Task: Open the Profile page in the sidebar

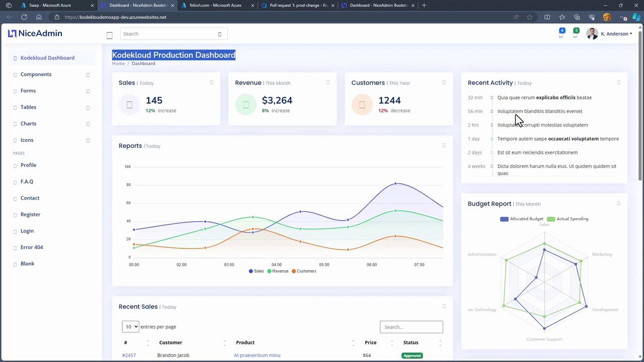Action: point(28,165)
